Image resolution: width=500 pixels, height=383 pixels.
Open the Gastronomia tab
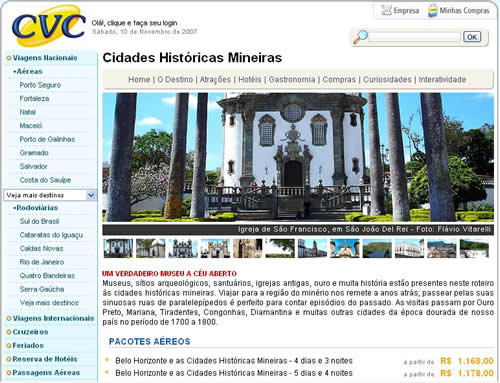tap(292, 79)
